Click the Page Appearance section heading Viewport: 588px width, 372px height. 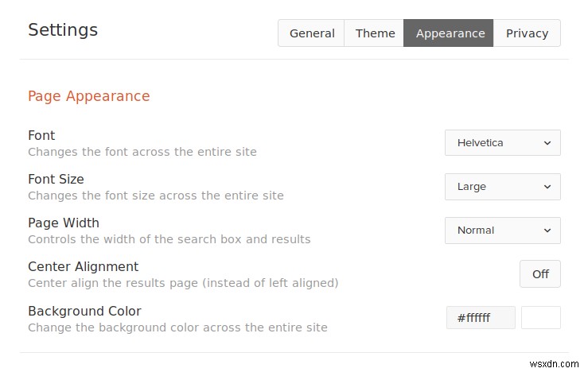89,96
